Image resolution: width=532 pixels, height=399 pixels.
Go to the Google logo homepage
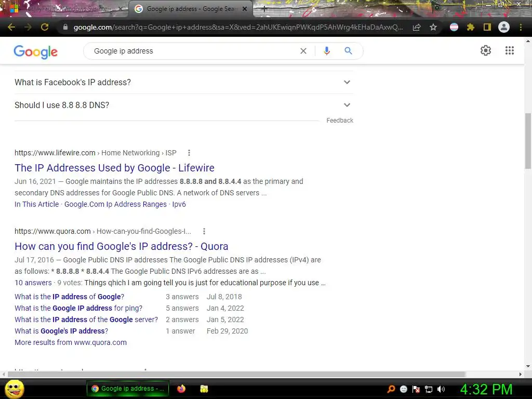pyautogui.click(x=36, y=52)
